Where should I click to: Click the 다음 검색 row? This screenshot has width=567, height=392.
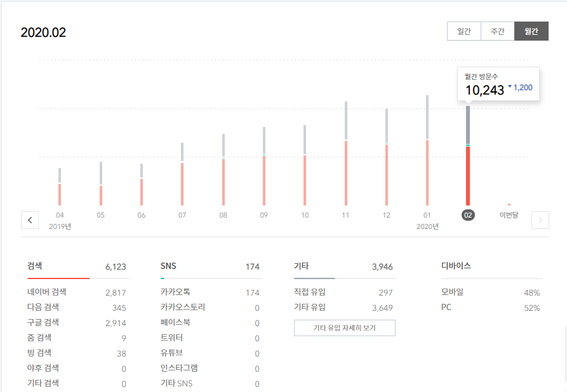tap(77, 308)
